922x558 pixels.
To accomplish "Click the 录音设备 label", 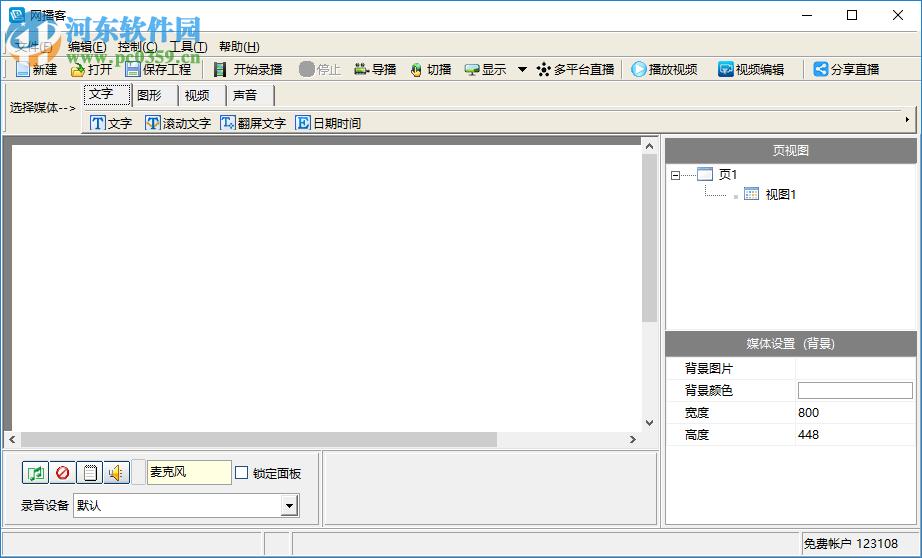I will [x=45, y=506].
